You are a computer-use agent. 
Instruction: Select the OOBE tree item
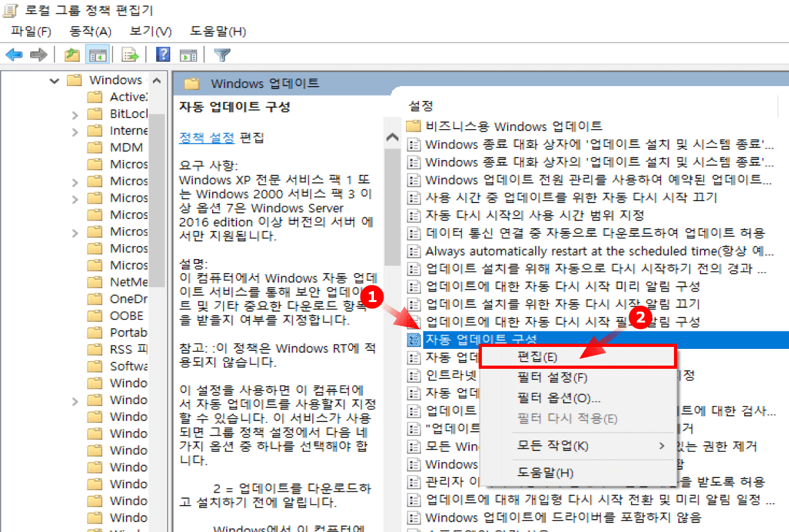[x=127, y=315]
